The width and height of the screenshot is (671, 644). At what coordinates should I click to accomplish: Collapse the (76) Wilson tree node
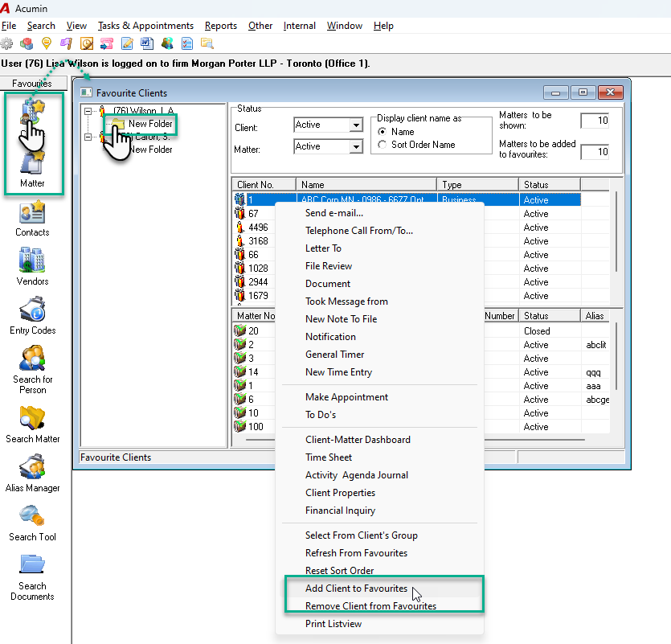[x=88, y=111]
